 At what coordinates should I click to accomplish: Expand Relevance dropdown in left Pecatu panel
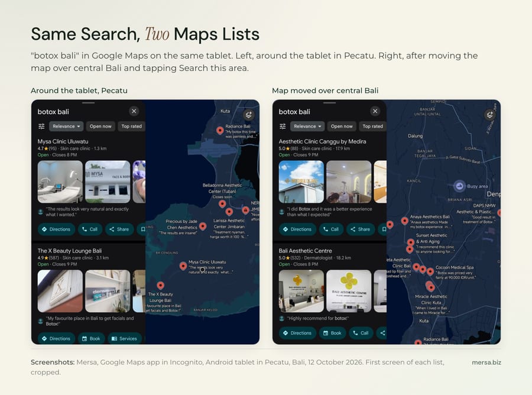pyautogui.click(x=66, y=126)
